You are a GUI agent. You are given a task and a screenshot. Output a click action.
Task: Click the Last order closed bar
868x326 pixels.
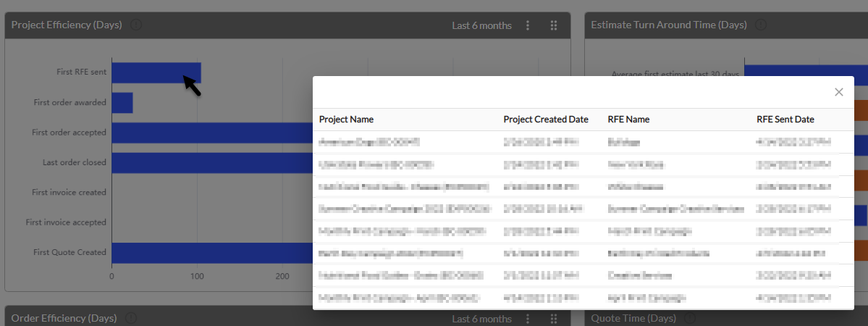[x=212, y=163]
